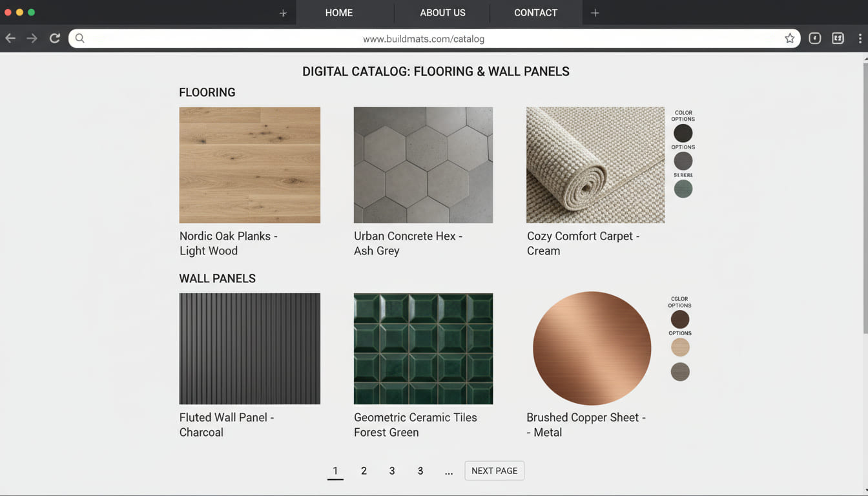Bookmark this page with the star icon

[x=789, y=39]
